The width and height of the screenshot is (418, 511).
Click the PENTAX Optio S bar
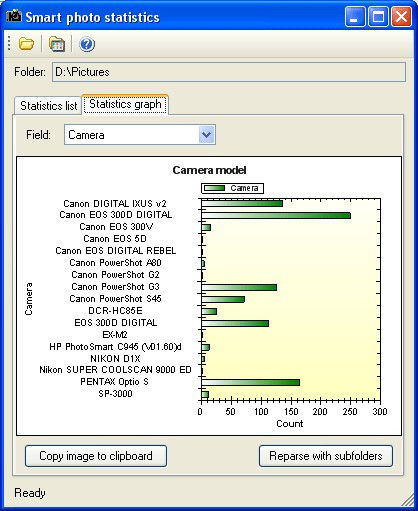(x=251, y=382)
